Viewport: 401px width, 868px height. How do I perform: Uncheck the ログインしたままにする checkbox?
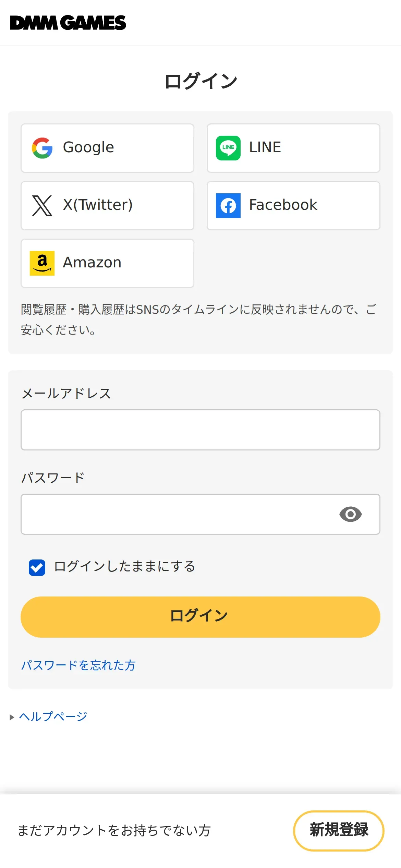pos(37,568)
